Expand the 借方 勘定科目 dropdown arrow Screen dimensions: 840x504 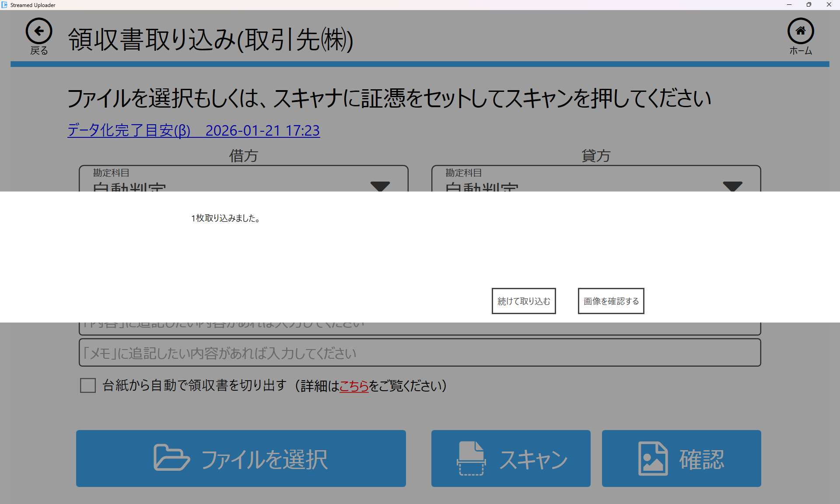[x=380, y=186]
